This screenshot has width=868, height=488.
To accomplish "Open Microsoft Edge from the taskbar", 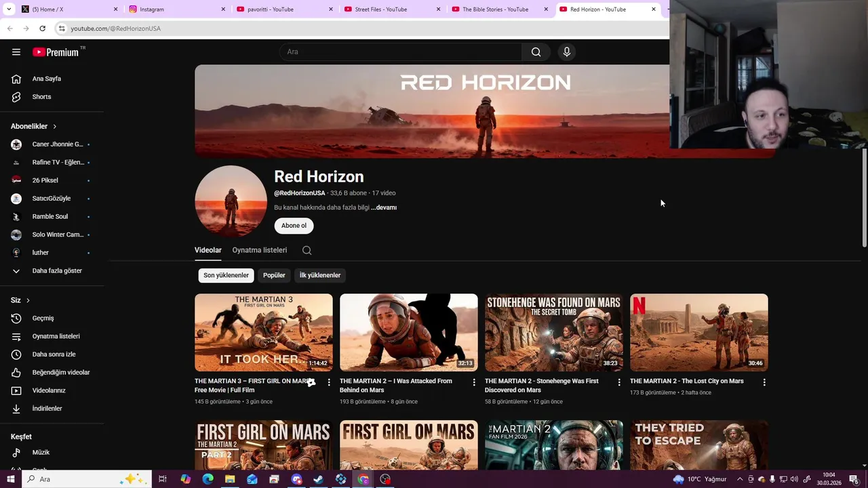I will pyautogui.click(x=208, y=479).
